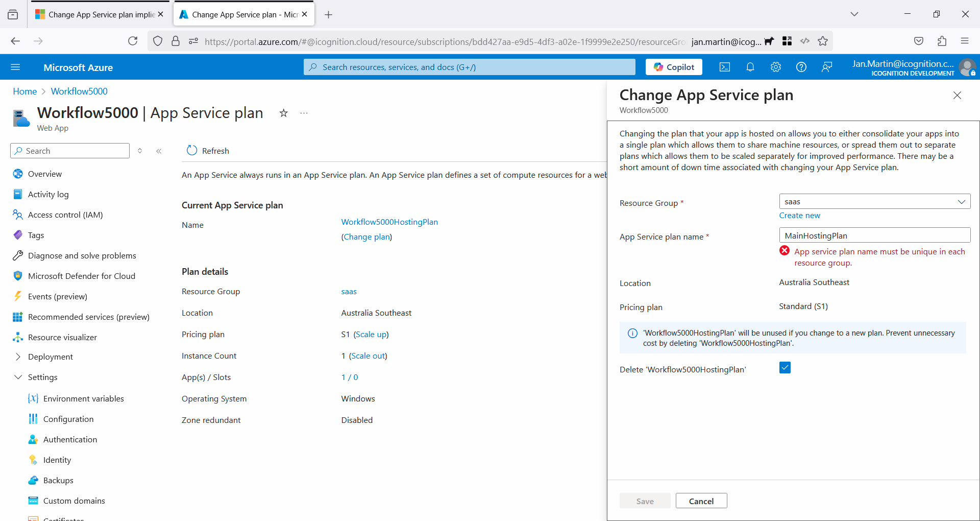980x521 pixels.
Task: Reload the page in browser
Action: tap(133, 41)
